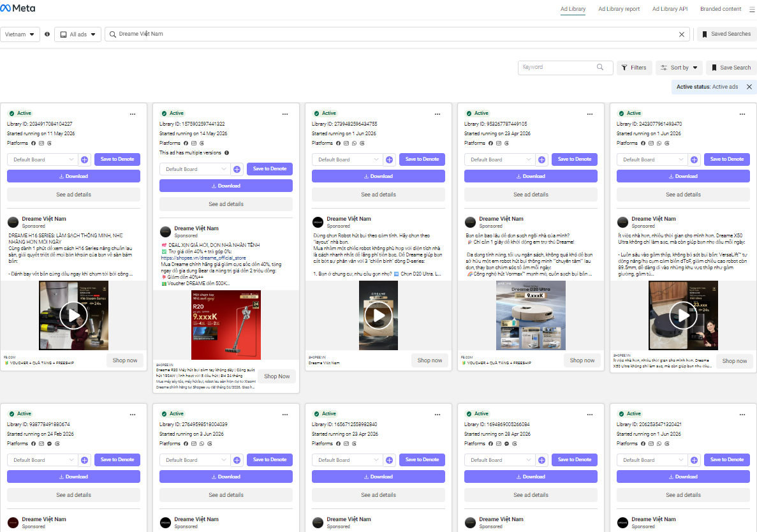Viewport: 757px width, 532px height.
Task: Add board plus icon on ad 953267787449105
Action: [541, 160]
